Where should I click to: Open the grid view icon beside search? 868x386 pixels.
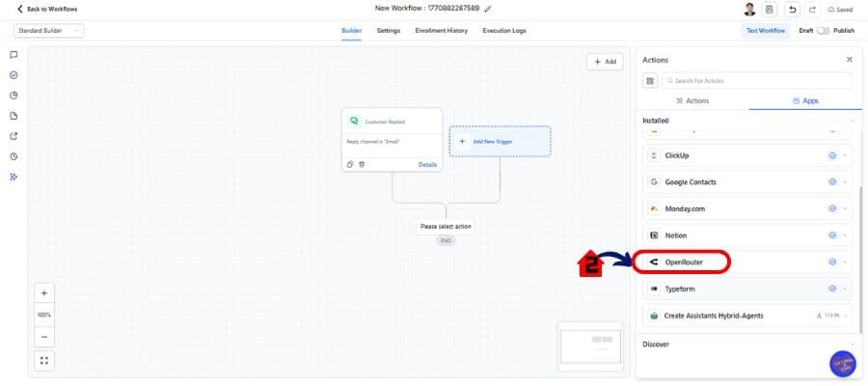tap(650, 81)
